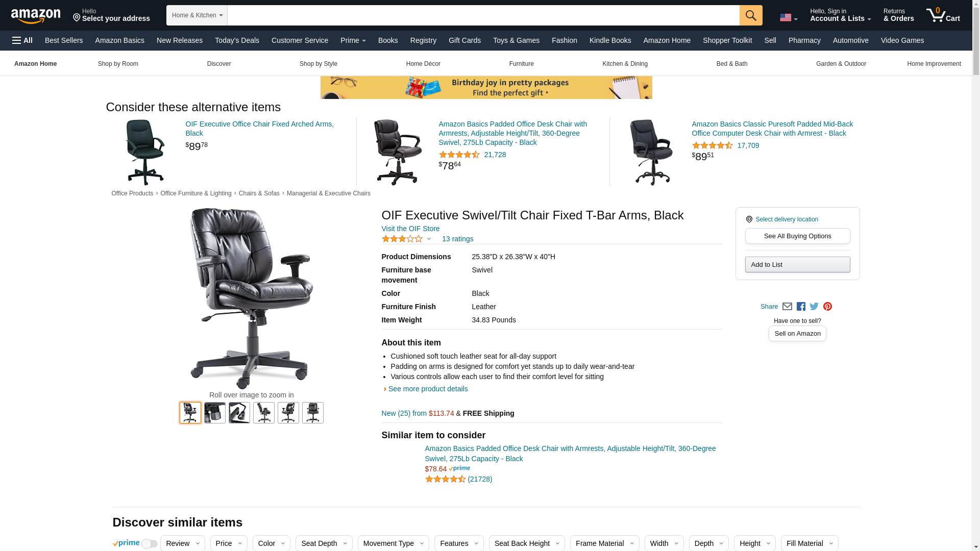Share product on Facebook icon
This screenshot has width=980, height=551.
coord(801,307)
